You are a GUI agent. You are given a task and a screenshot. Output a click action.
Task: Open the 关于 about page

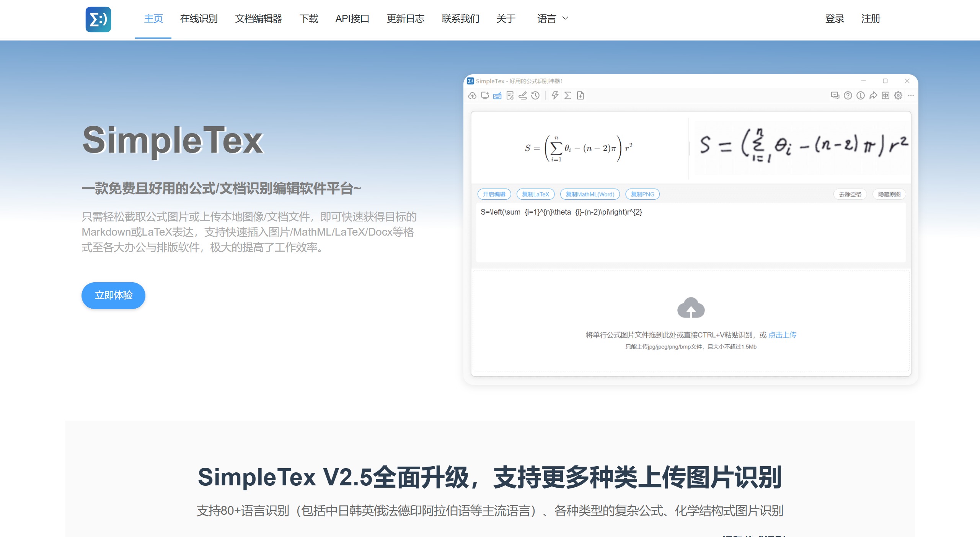[x=506, y=19]
